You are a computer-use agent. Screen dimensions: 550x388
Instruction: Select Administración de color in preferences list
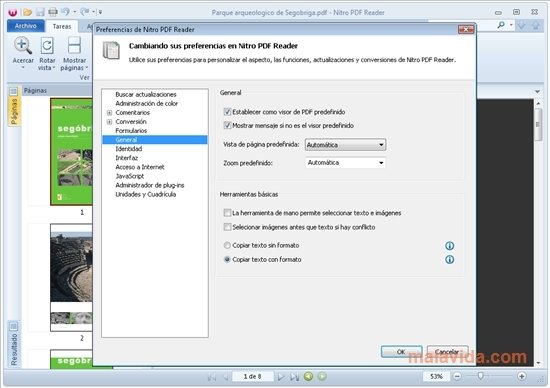click(146, 103)
